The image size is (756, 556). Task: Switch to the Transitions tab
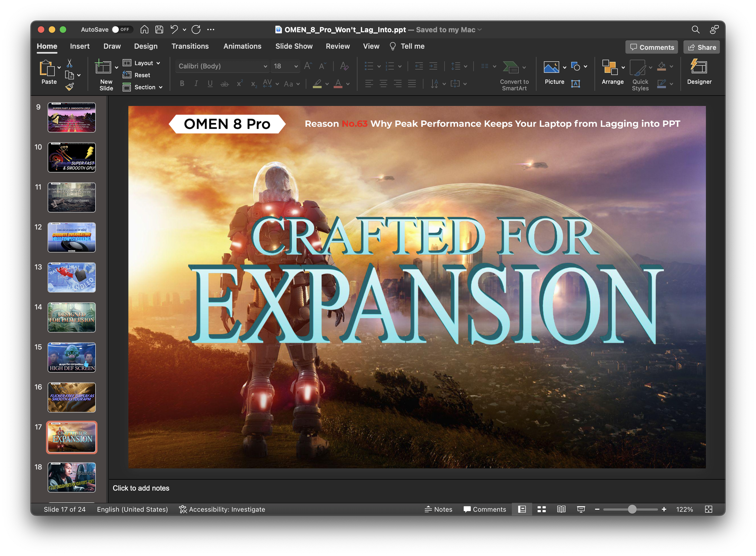coord(190,46)
